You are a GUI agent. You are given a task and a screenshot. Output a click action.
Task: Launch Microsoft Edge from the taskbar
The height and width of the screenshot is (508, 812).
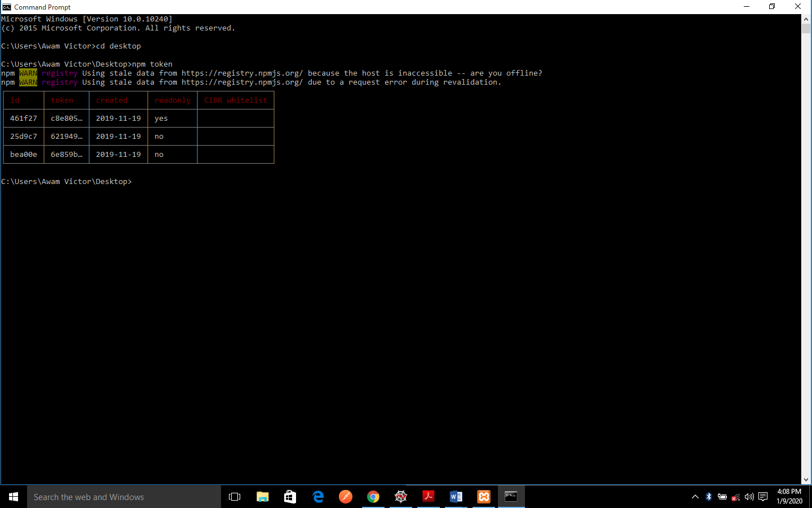tap(318, 497)
